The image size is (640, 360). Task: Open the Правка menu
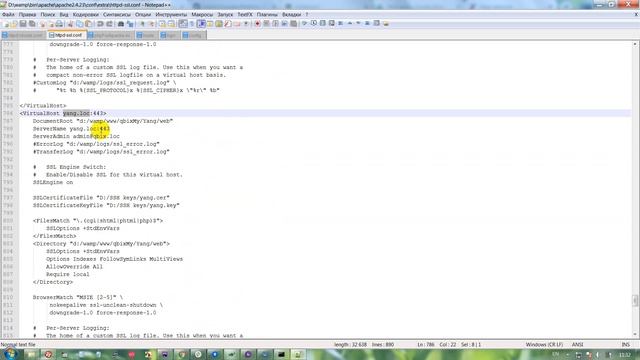point(27,14)
